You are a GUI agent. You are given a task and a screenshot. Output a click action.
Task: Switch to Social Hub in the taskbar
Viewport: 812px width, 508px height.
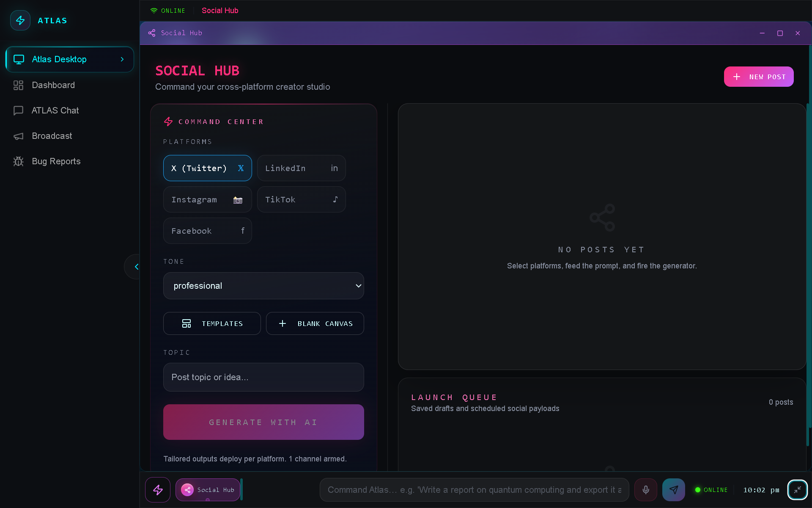click(x=208, y=490)
